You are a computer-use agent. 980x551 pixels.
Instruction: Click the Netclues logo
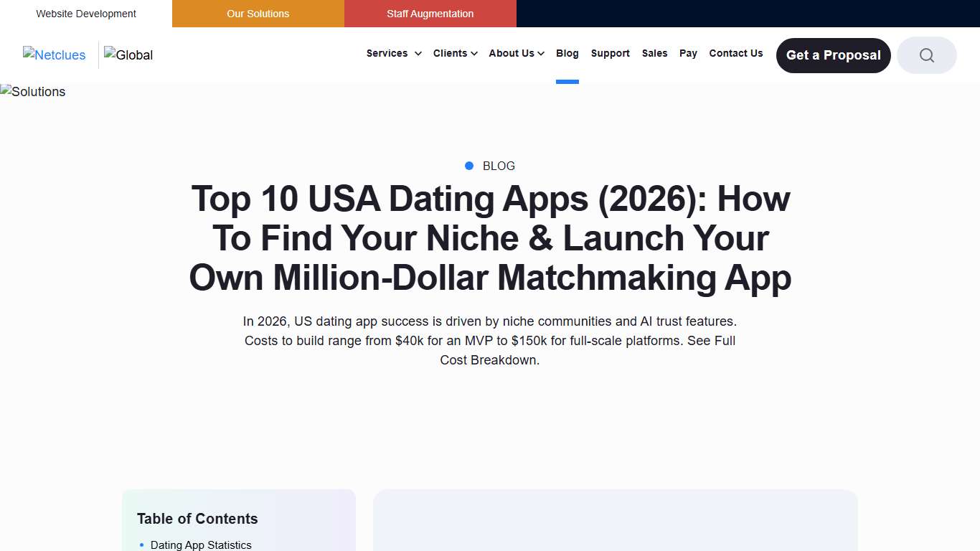click(54, 55)
